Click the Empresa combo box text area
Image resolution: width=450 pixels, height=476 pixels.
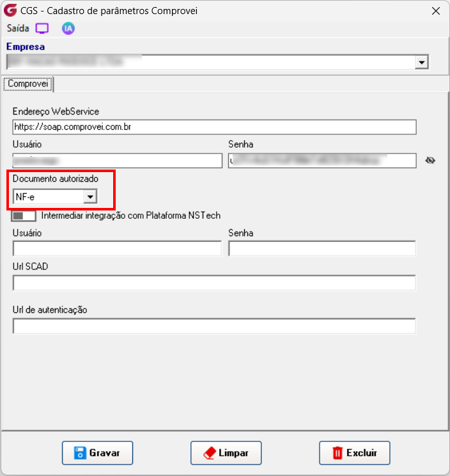(211, 62)
